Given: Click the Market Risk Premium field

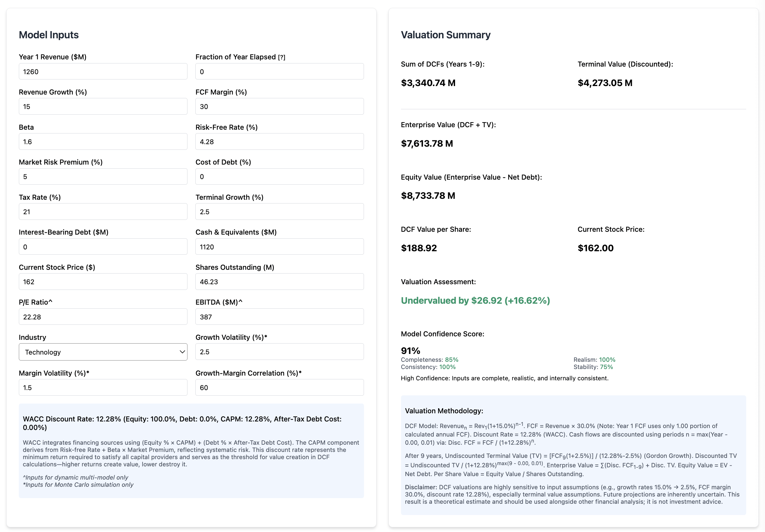Looking at the screenshot, I should click(x=103, y=176).
